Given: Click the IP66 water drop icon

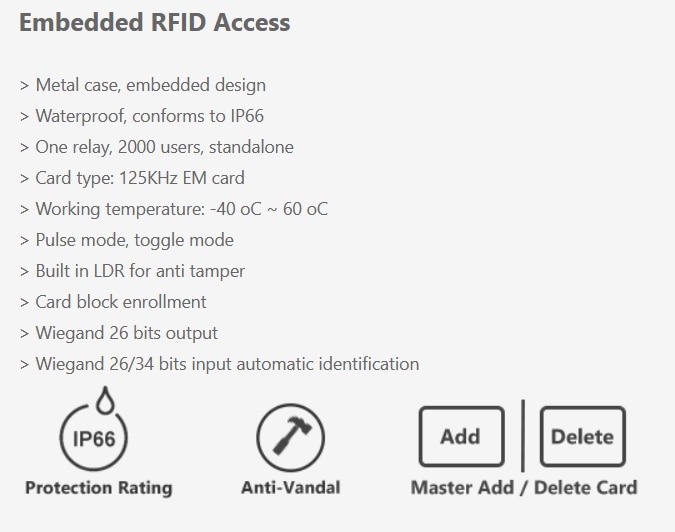Looking at the screenshot, I should tap(94, 429).
